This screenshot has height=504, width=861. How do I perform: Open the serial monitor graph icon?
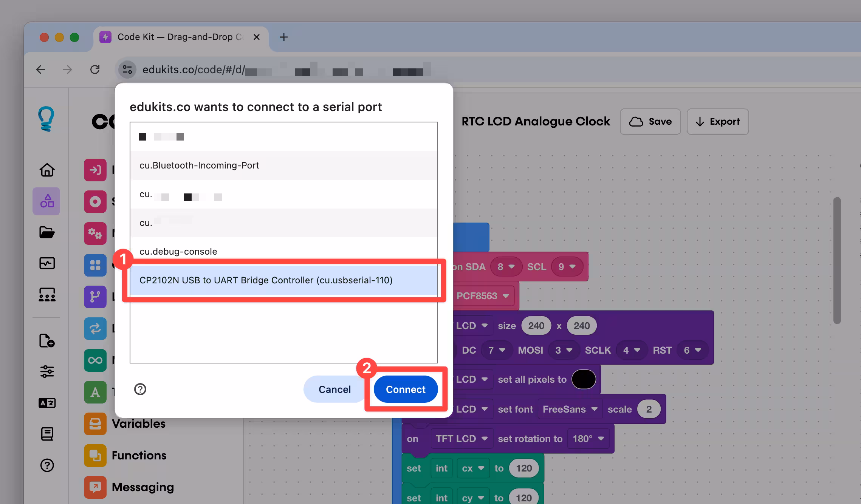point(47,263)
